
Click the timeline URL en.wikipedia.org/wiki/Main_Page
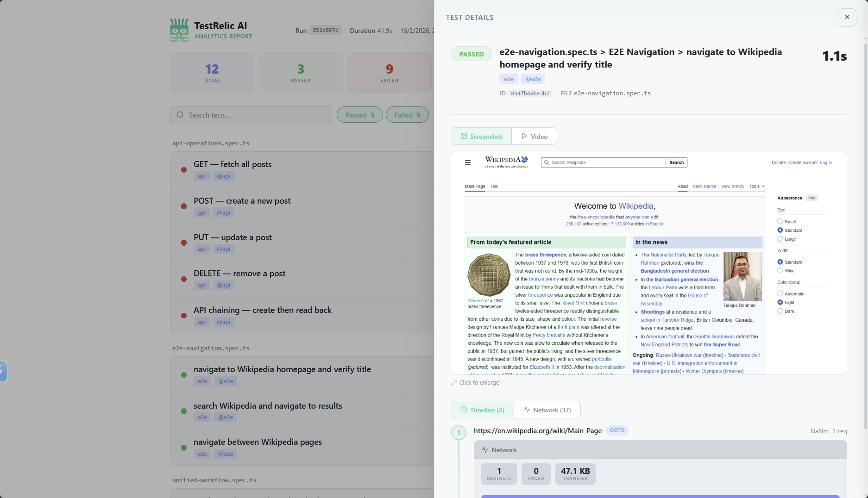pyautogui.click(x=538, y=431)
